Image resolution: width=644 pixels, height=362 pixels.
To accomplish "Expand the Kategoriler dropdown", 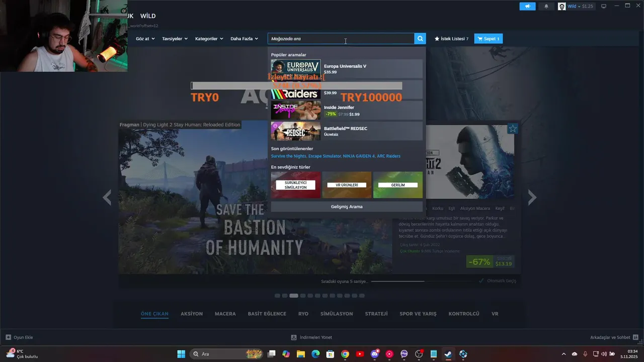I will [209, 39].
